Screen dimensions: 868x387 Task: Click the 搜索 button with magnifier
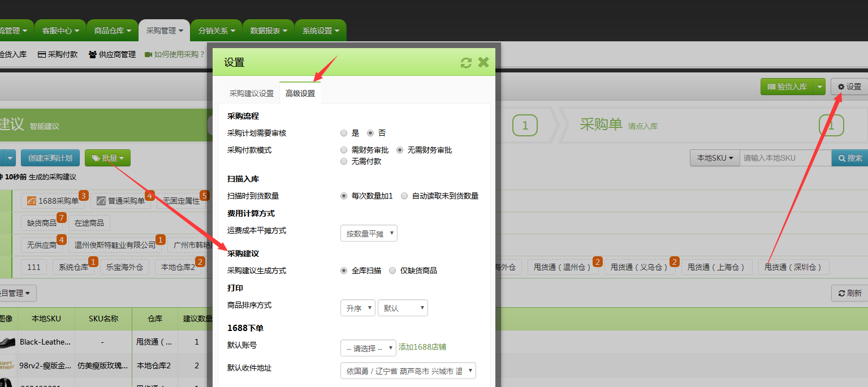[x=850, y=158]
